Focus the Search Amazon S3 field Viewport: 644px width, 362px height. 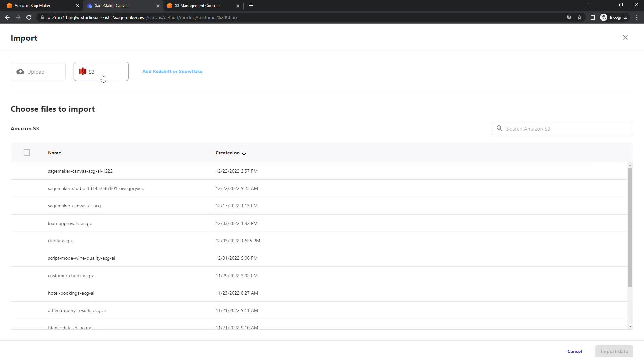567,129
